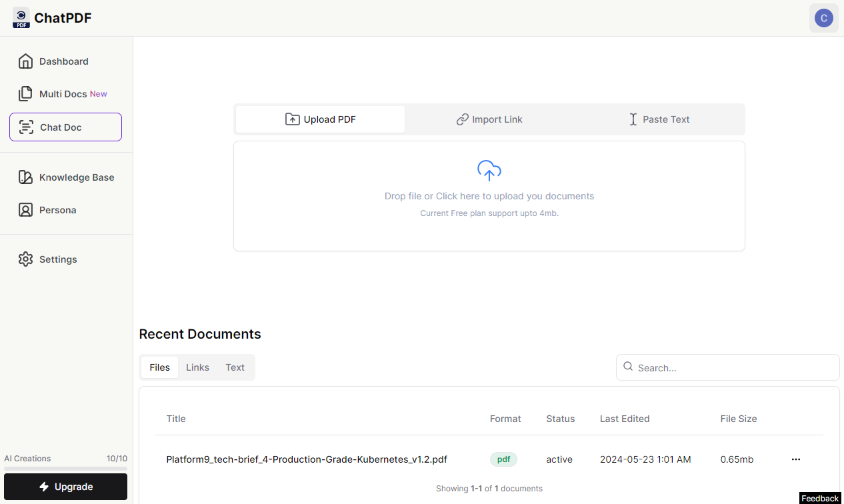Open the Chat Doc page
The height and width of the screenshot is (504, 844).
(65, 127)
